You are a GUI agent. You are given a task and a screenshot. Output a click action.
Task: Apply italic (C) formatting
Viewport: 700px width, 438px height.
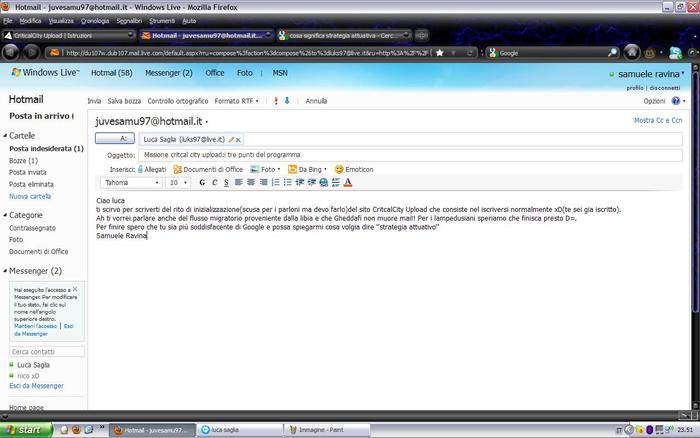pos(215,182)
